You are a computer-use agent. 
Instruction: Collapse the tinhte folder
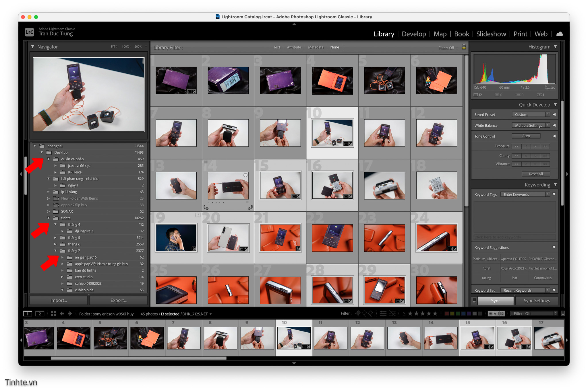coord(49,218)
